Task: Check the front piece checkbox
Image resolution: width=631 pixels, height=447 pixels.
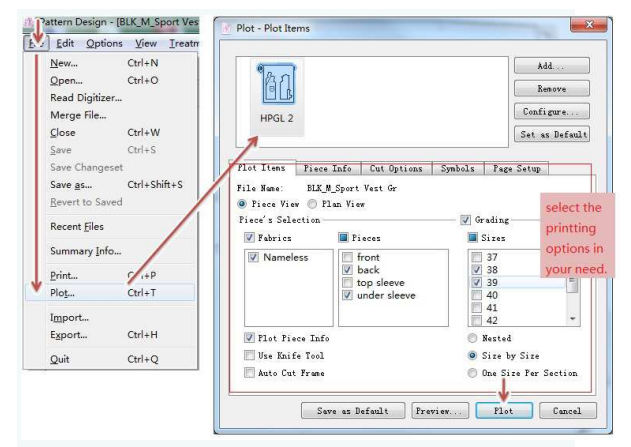Action: point(347,257)
